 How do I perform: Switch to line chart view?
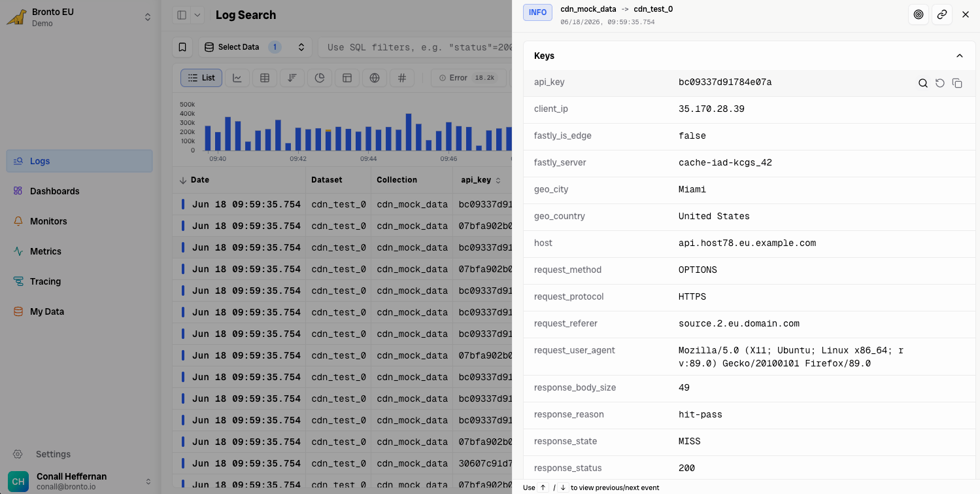point(237,78)
